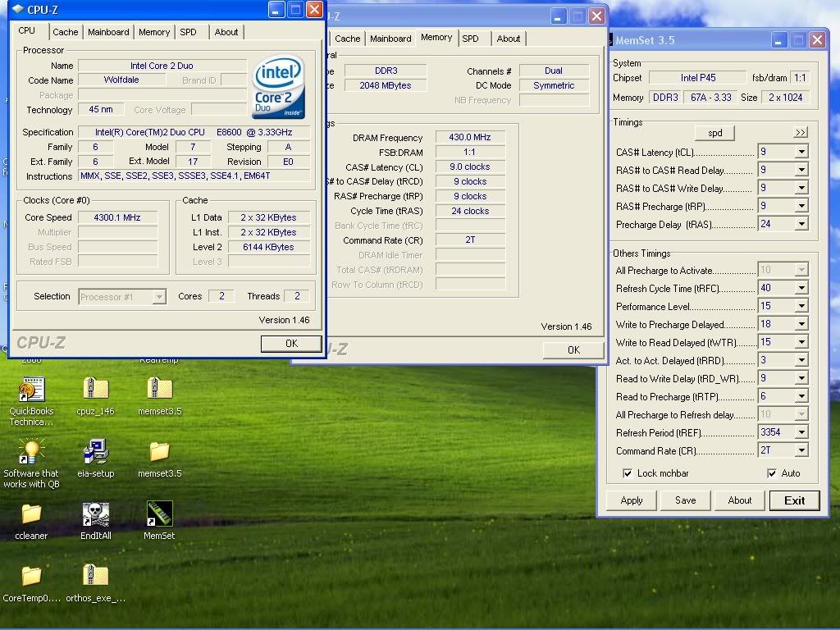This screenshot has height=630, width=840.
Task: Click the About button in MemSet
Action: [740, 500]
